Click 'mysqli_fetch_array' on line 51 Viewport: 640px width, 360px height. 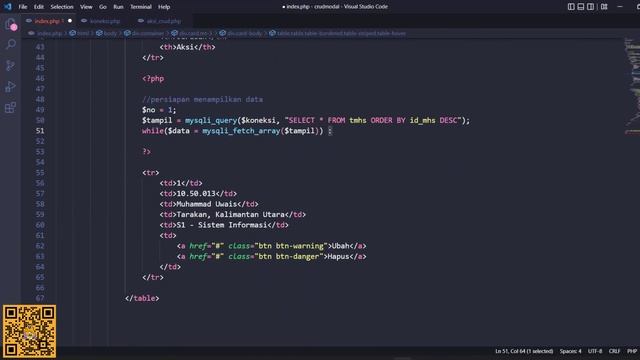point(241,131)
